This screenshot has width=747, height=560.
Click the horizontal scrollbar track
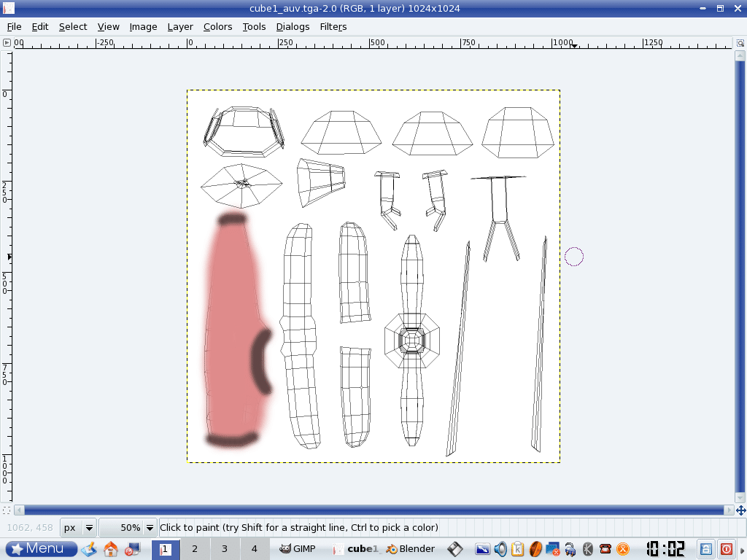tap(373, 510)
